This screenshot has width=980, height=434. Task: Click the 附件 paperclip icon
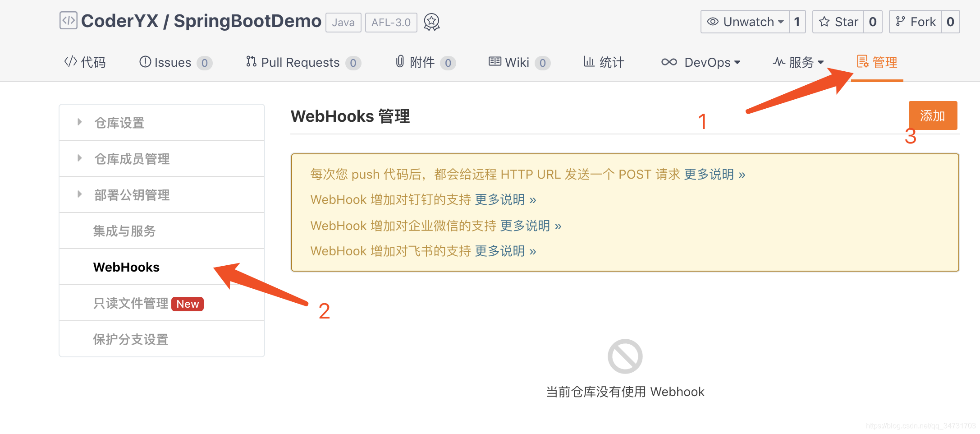tap(400, 61)
